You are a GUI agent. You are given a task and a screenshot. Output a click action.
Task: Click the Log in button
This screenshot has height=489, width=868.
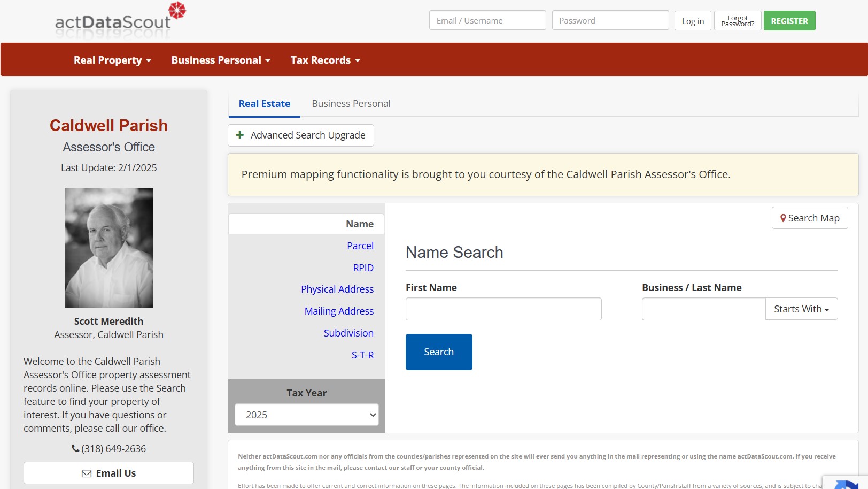(x=693, y=21)
